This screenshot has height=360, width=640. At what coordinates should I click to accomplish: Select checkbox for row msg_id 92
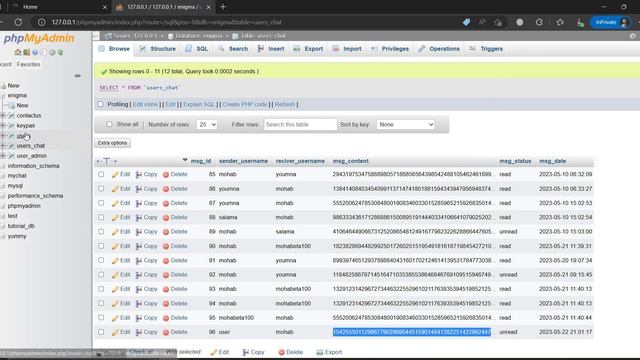click(x=101, y=275)
